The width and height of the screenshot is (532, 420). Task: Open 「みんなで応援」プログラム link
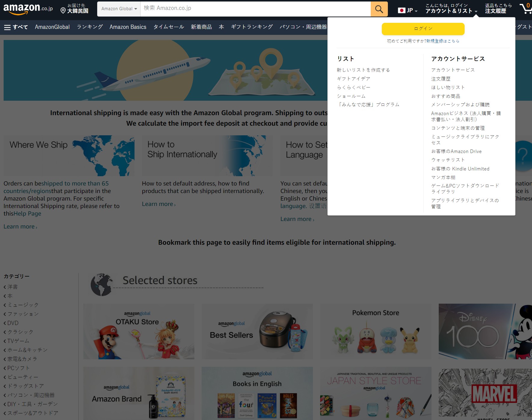point(368,105)
